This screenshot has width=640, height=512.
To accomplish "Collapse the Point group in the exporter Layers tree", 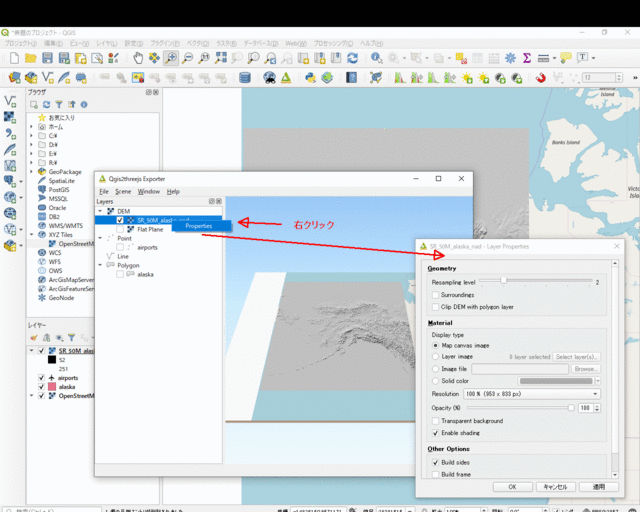I will pos(100,238).
